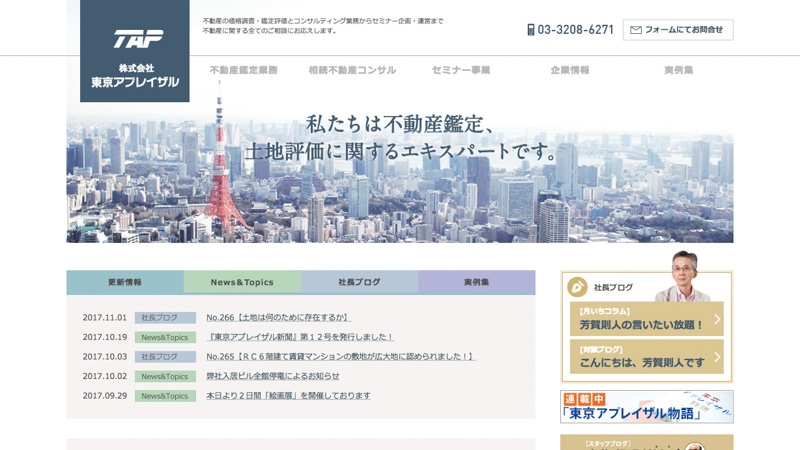Switch to the News&Topics tab
This screenshot has height=450, width=800.
242,282
